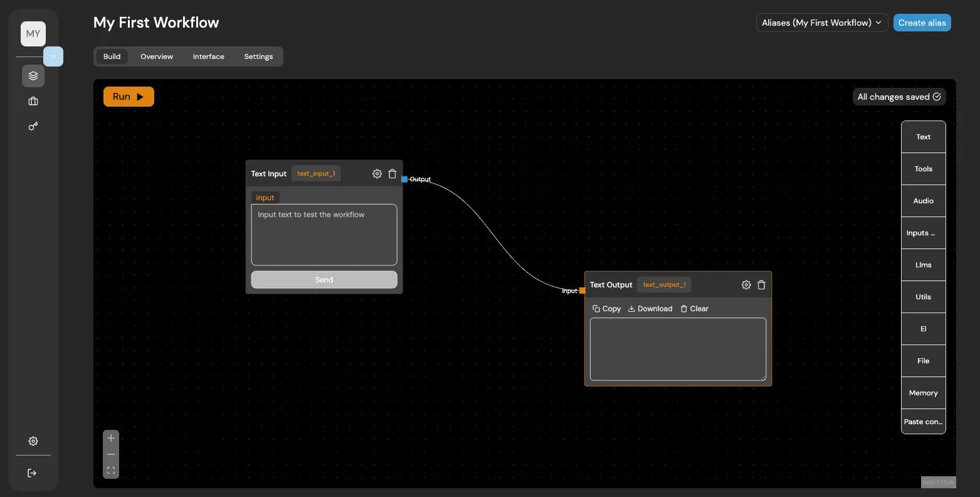The height and width of the screenshot is (497, 980).
Task: Switch to the Interface tab
Action: (x=209, y=56)
